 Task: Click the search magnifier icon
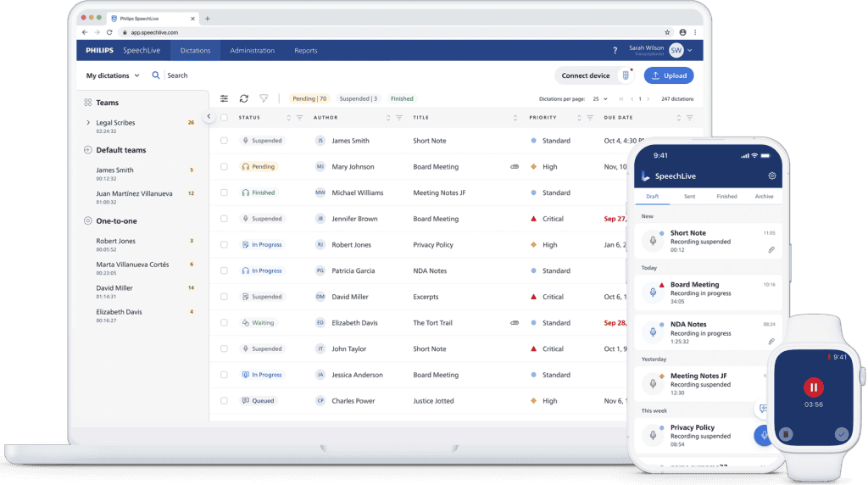(x=156, y=75)
